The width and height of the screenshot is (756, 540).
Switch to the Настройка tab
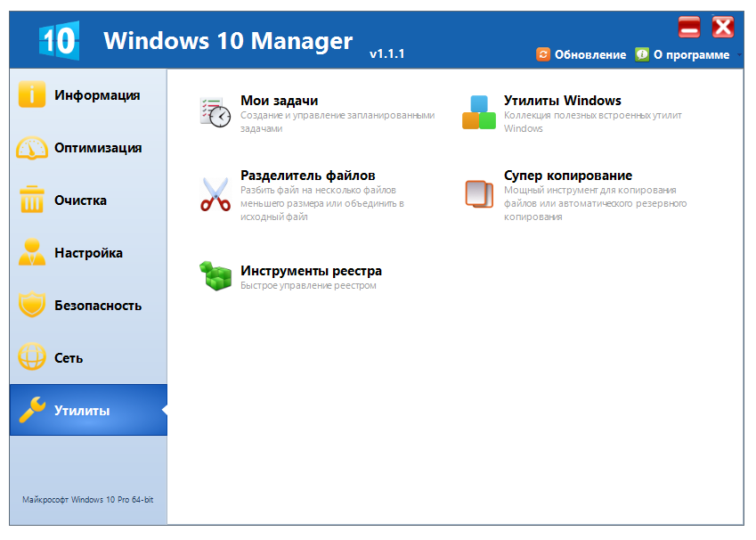pos(88,253)
